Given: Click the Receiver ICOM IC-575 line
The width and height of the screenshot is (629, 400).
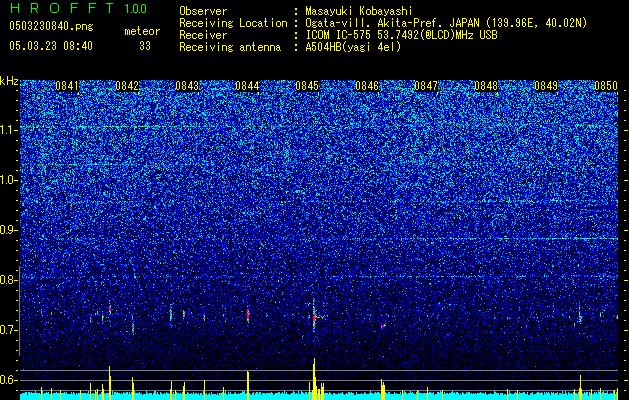Looking at the screenshot, I should [x=338, y=35].
